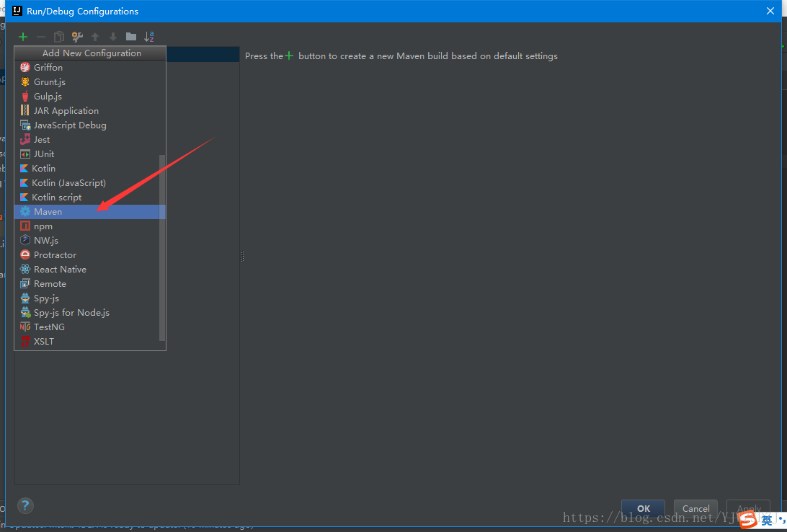Open the help question mark button
The image size is (787, 532).
(25, 505)
